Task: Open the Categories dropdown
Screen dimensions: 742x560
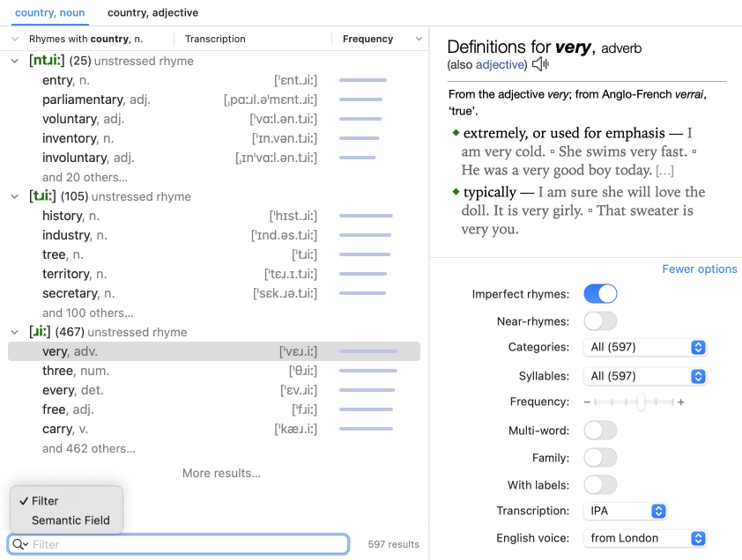Action: click(645, 347)
